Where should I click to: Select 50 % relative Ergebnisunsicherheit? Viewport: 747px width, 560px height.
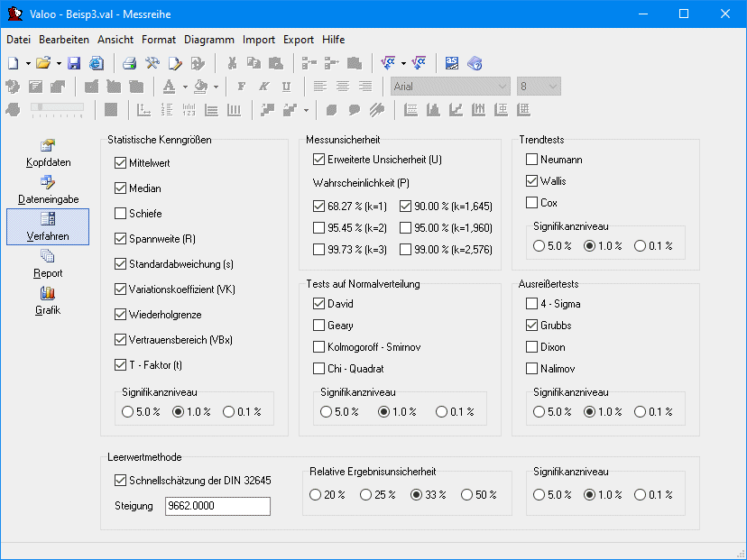(466, 495)
